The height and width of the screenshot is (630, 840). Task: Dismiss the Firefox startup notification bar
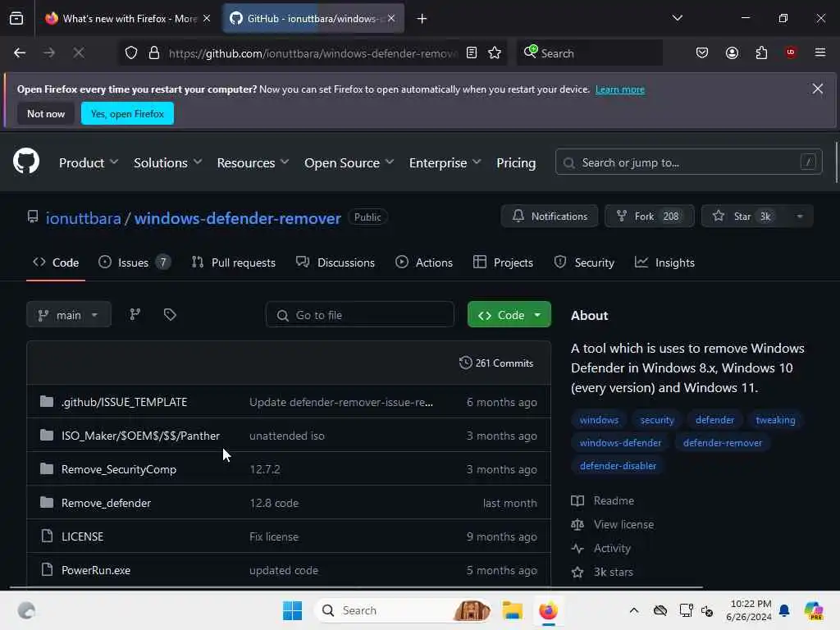click(818, 89)
